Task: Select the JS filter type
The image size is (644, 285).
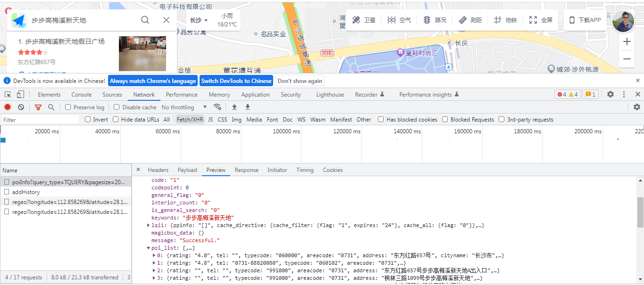Action: (x=210, y=119)
